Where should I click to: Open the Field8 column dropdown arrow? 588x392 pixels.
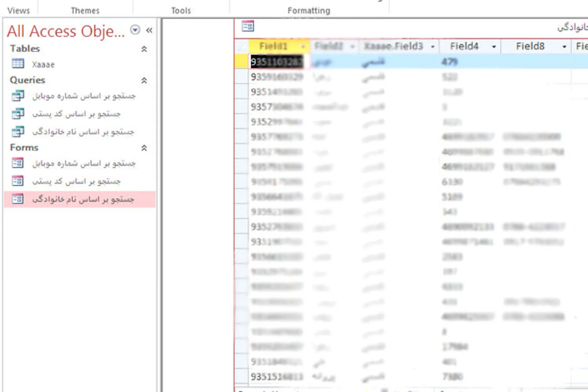[564, 47]
